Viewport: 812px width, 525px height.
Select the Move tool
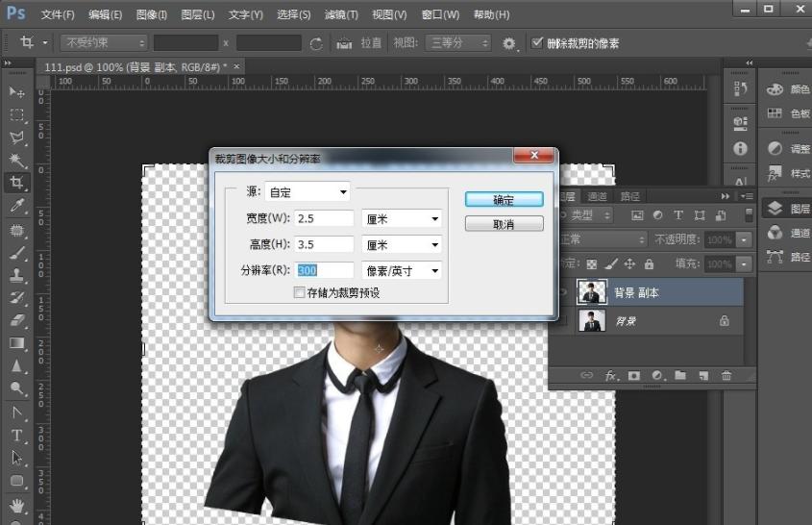[x=17, y=91]
